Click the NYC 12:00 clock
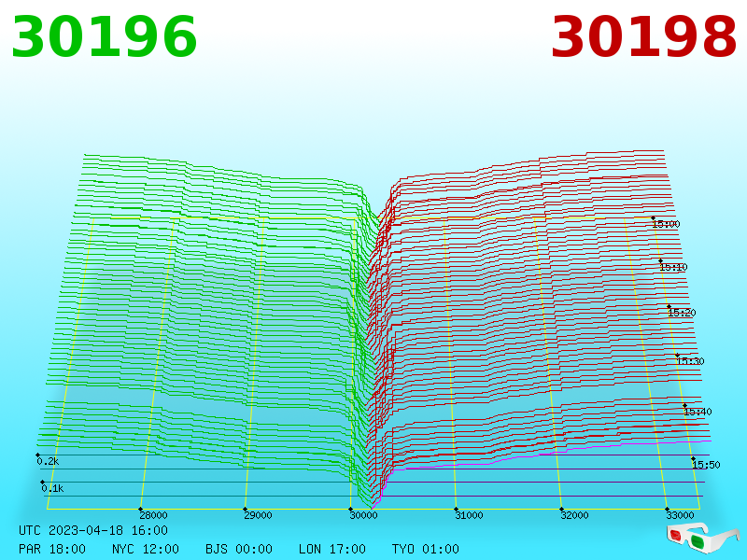747x560 pixels. coord(146,549)
